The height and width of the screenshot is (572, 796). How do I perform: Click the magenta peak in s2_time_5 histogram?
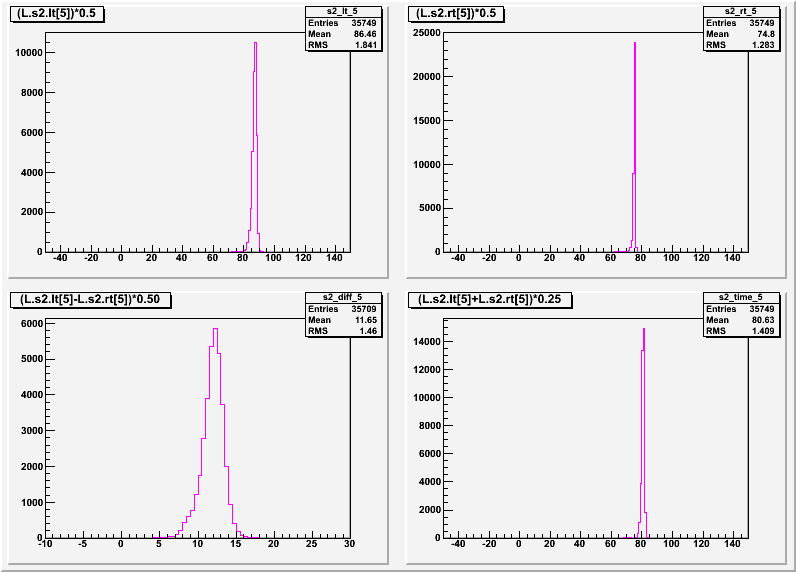click(644, 329)
